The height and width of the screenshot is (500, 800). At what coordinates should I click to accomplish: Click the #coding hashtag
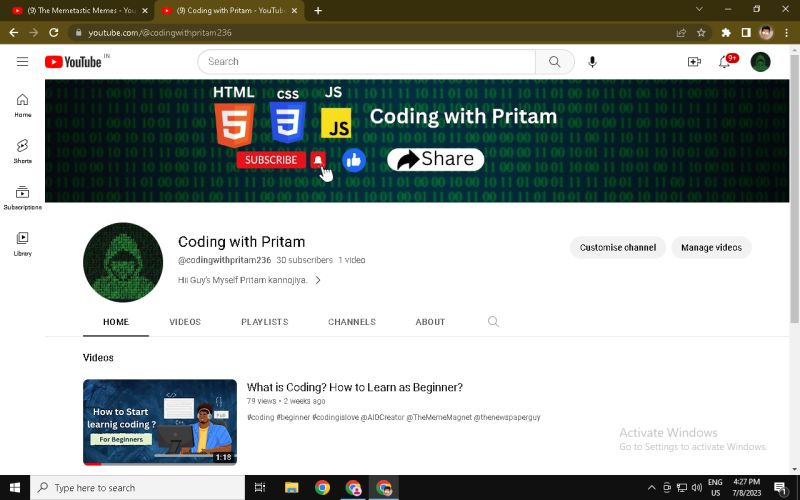tap(260, 417)
